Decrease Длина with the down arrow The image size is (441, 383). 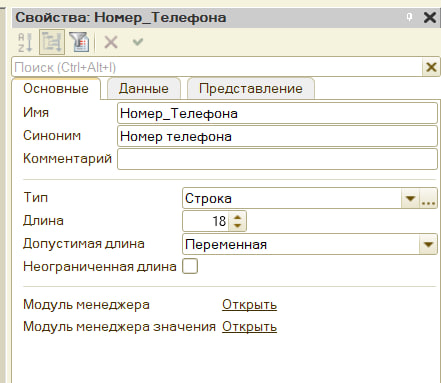[x=237, y=226]
